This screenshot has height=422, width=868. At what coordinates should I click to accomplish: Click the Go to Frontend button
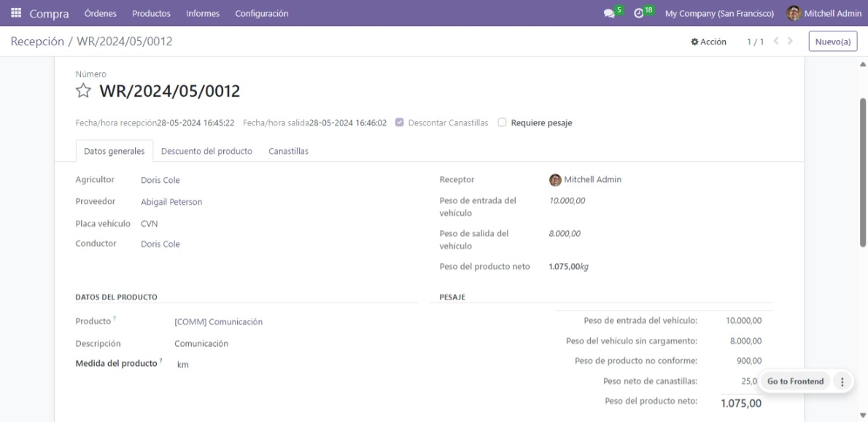tap(795, 381)
